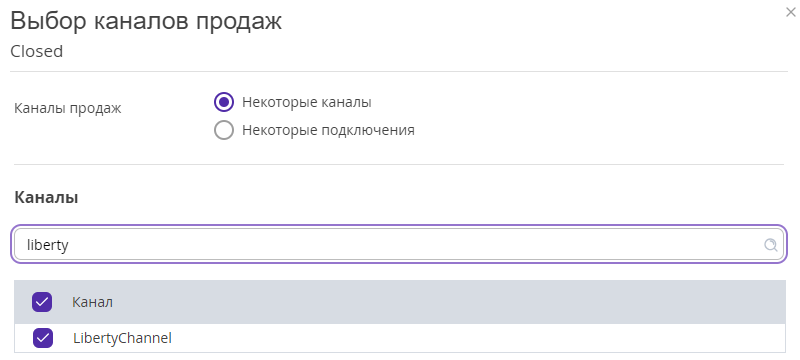
Task: Click the Выбор каналов продаж title
Action: coord(146,22)
